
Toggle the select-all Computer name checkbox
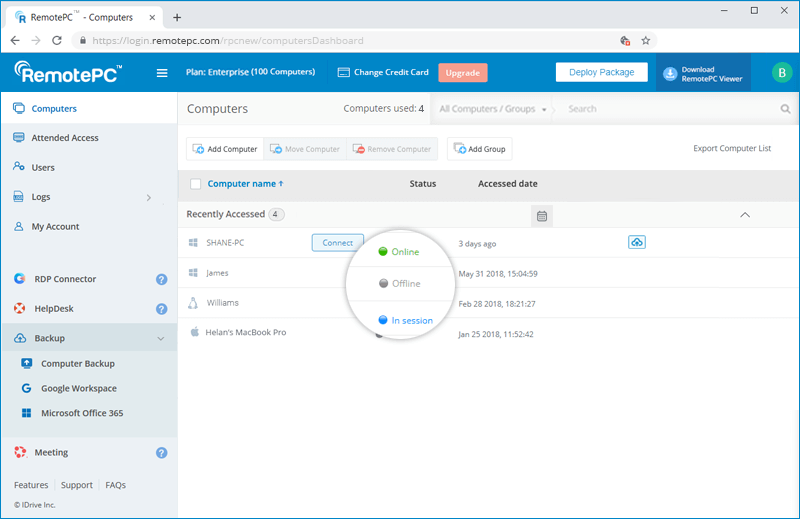pyautogui.click(x=195, y=184)
